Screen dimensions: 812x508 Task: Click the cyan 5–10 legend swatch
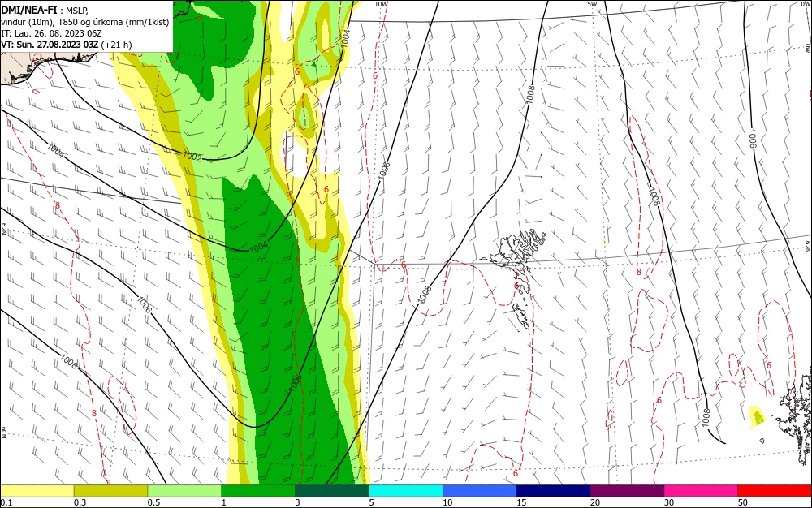tap(406, 491)
